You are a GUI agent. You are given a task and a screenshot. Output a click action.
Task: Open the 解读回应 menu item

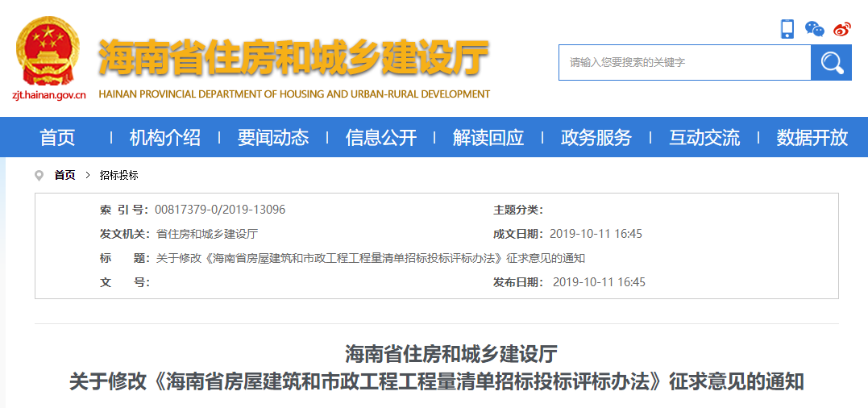click(488, 137)
